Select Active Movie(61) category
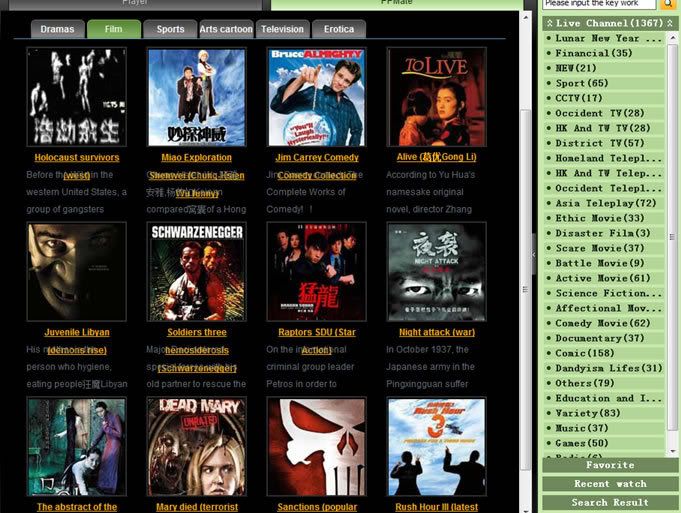 coord(604,278)
